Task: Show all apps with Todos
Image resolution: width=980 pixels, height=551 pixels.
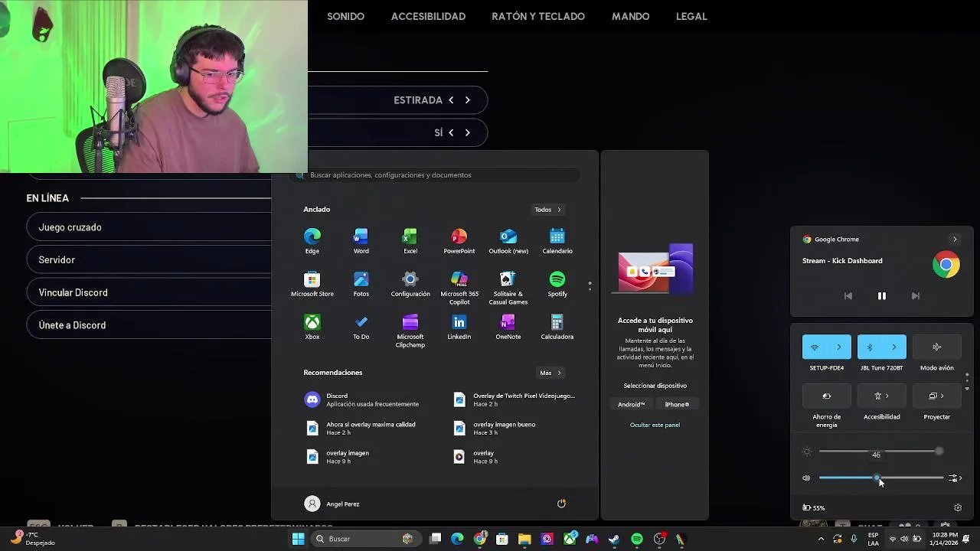Action: [x=548, y=210]
